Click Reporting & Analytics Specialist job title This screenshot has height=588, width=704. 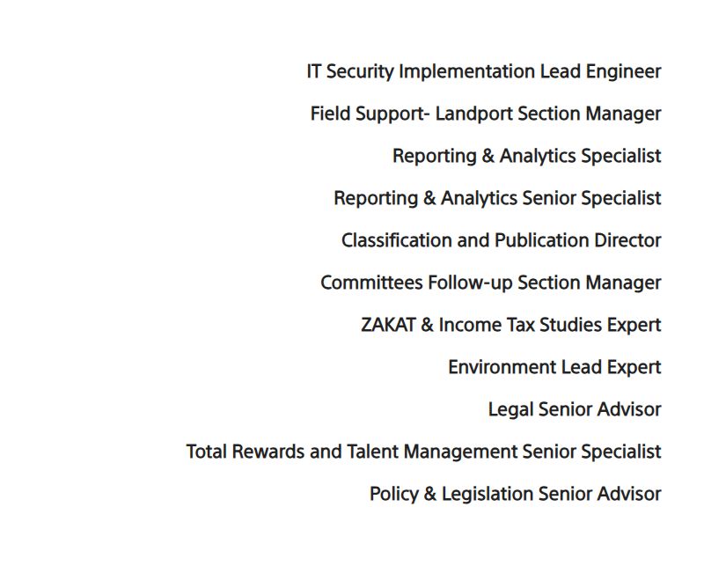click(526, 157)
